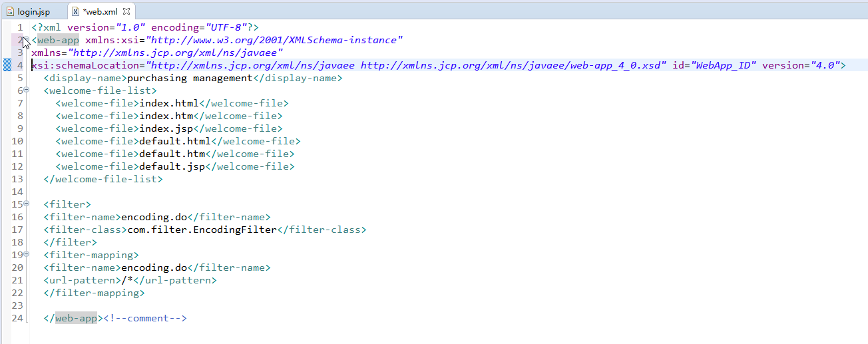Click the "WebApp_ID" id value

(723, 65)
